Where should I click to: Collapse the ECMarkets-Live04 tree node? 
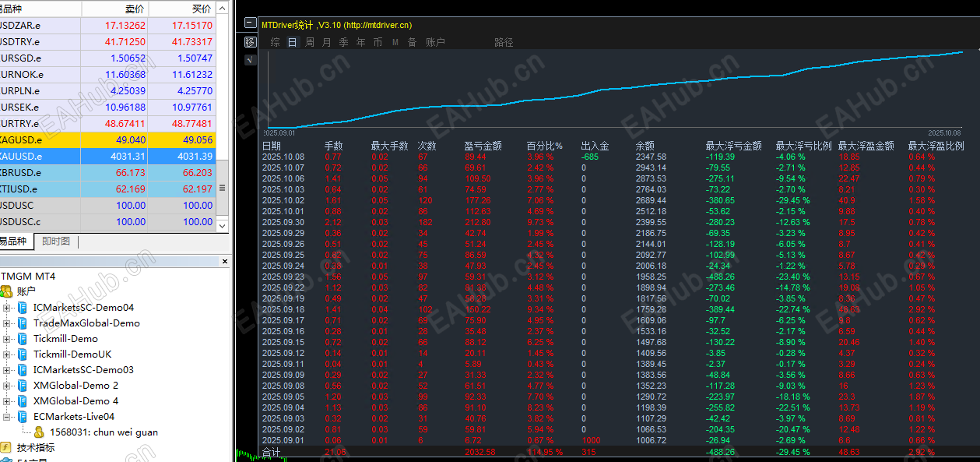[7, 417]
